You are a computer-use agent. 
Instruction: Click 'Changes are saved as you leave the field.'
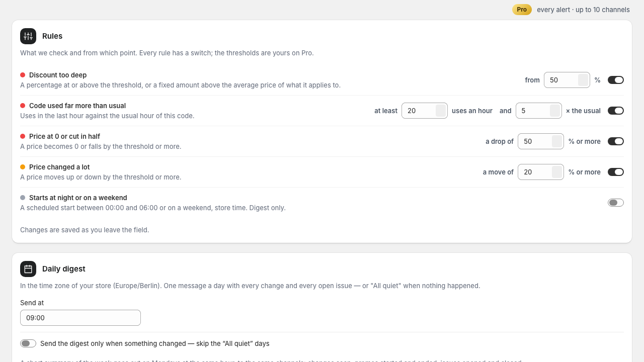(x=85, y=230)
